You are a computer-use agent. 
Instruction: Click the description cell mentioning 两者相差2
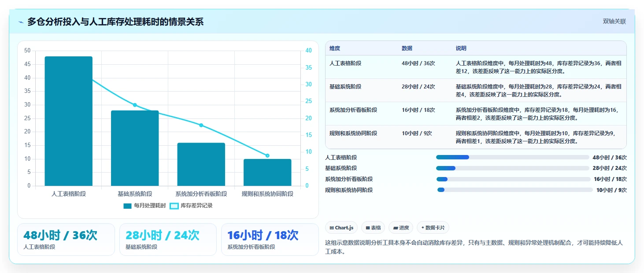539,114
